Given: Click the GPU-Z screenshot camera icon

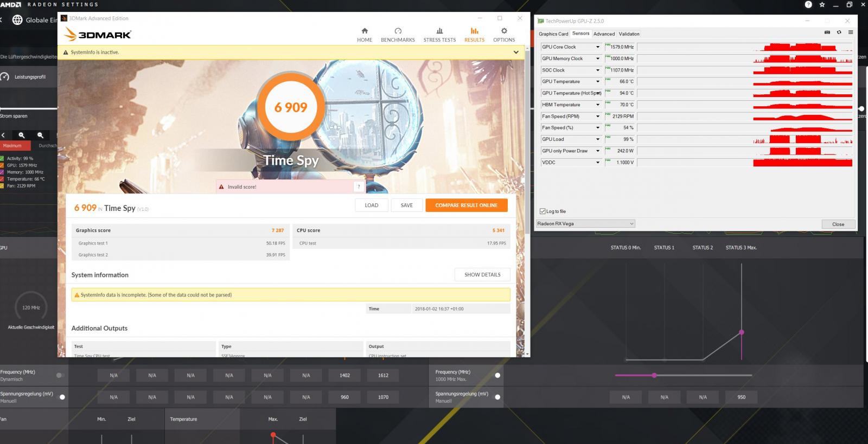Looking at the screenshot, I should (827, 33).
